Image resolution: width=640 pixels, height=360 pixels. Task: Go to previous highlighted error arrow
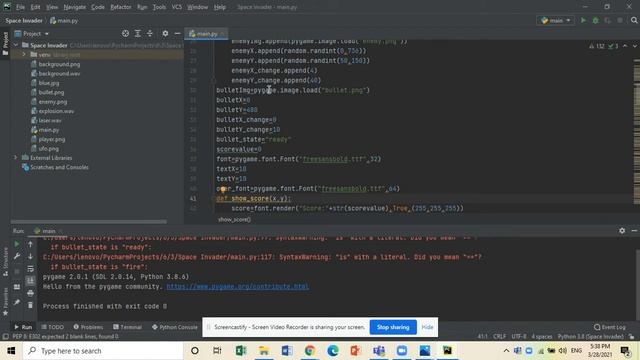point(625,46)
